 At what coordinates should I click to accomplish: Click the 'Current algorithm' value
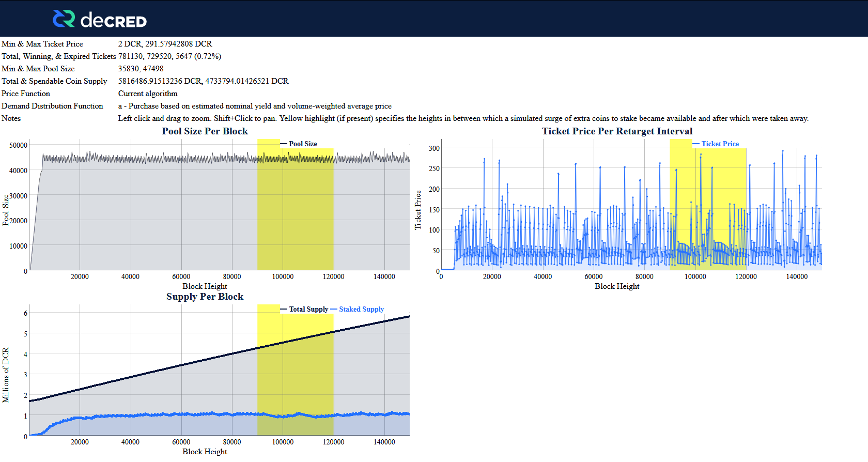[148, 94]
